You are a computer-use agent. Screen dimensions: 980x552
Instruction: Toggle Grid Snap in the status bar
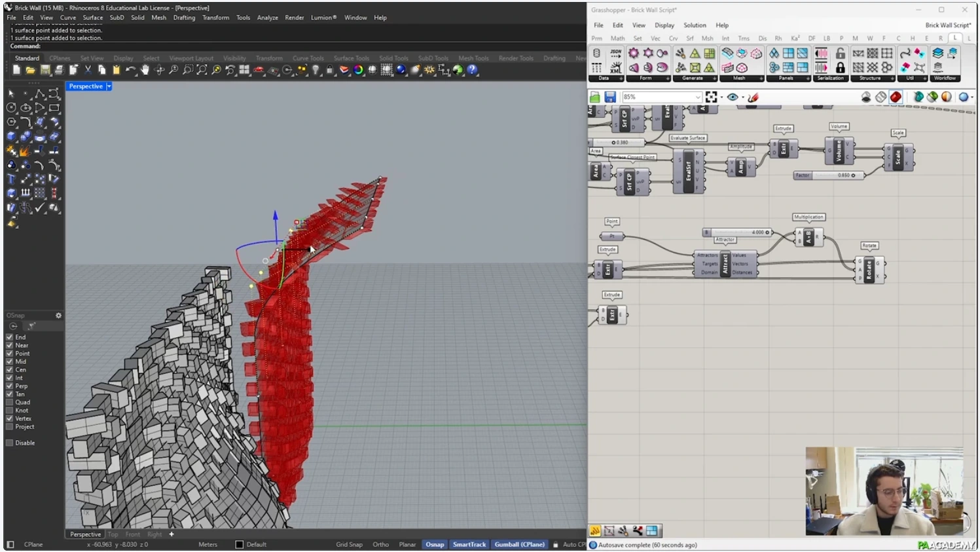(349, 544)
